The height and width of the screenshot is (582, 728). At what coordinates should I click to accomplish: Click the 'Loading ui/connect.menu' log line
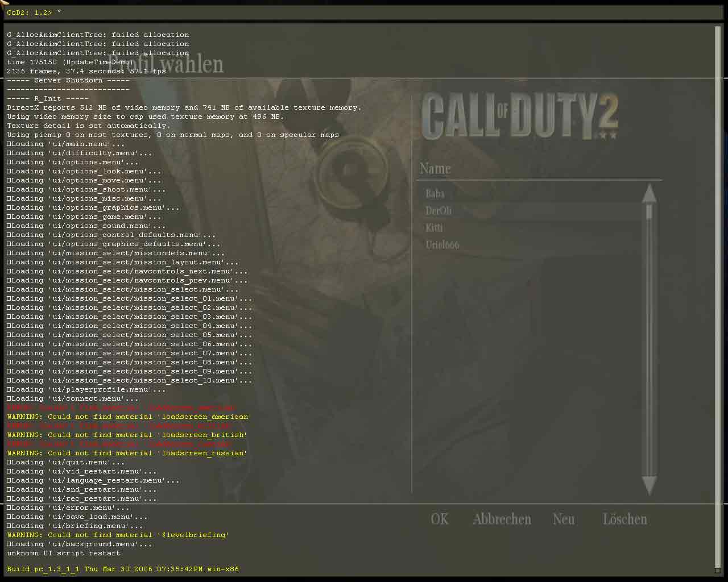(x=73, y=398)
